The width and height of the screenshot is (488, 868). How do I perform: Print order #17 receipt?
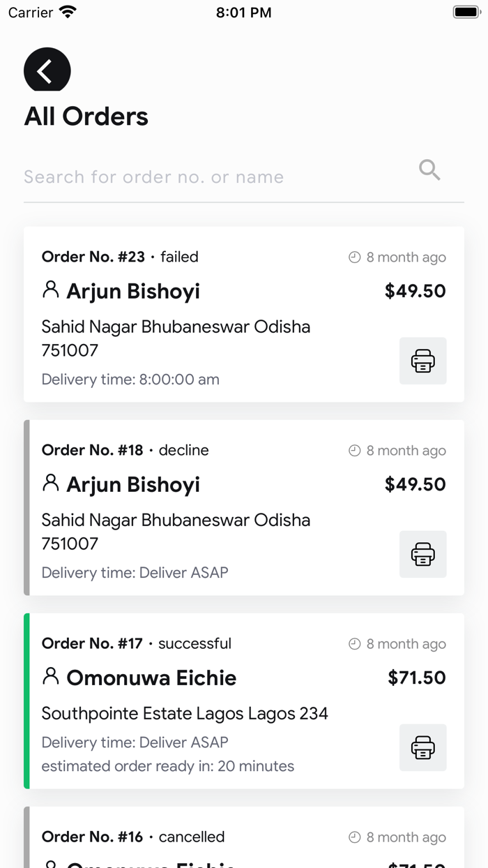(422, 747)
